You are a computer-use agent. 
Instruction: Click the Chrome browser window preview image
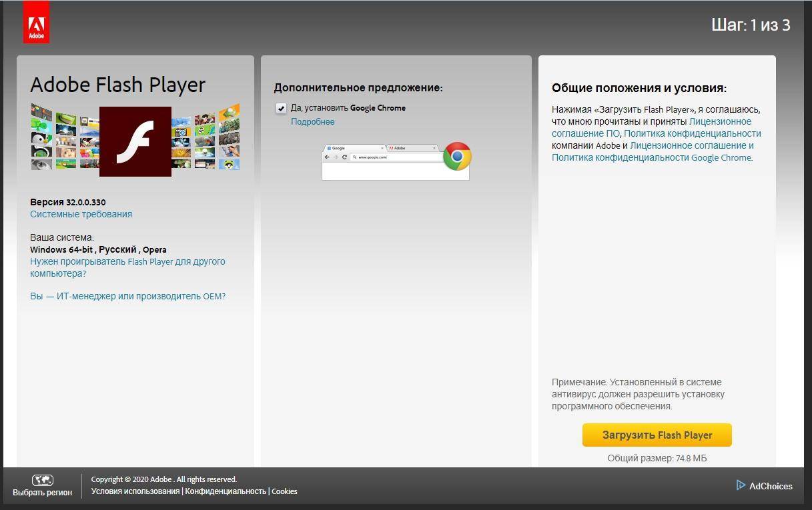387,162
